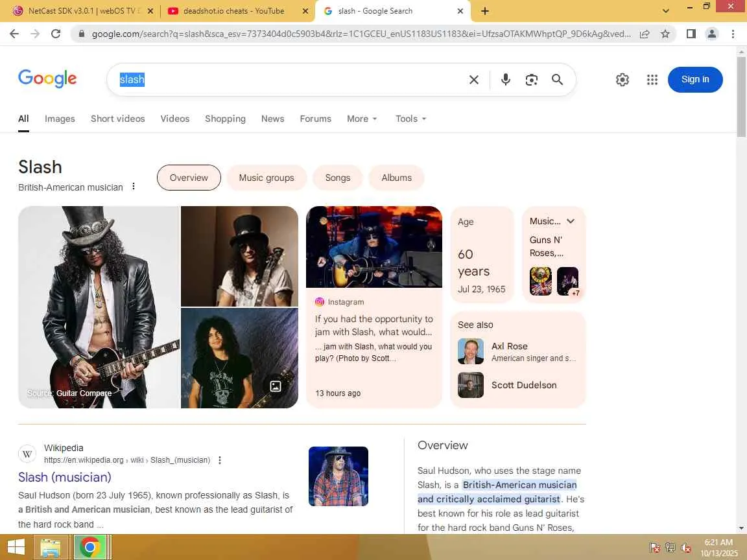Screen dimensions: 747x560
Task: Open more options beside British-American musician
Action: coord(134,187)
